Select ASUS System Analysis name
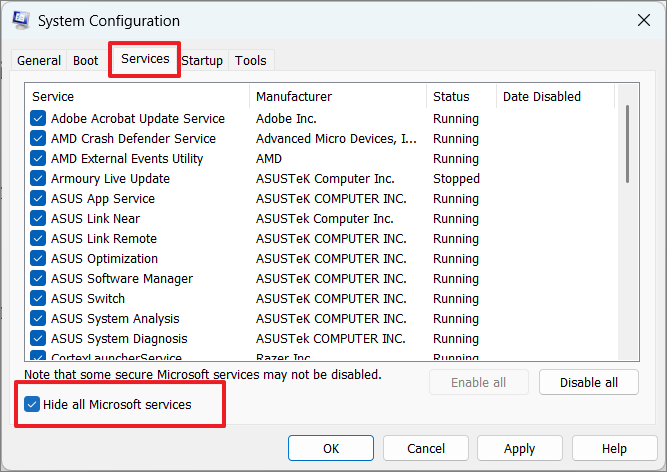This screenshot has height=472, width=667. click(115, 318)
